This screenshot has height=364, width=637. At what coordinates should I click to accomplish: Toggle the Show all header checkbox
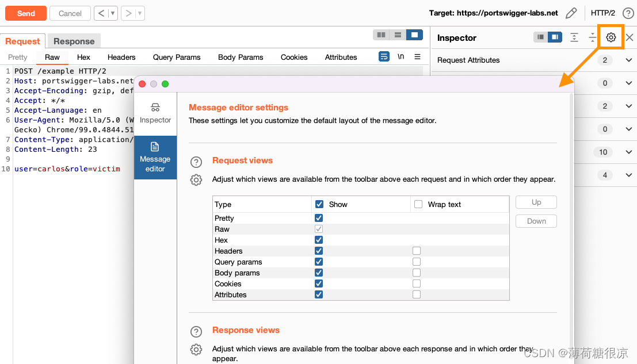[319, 204]
